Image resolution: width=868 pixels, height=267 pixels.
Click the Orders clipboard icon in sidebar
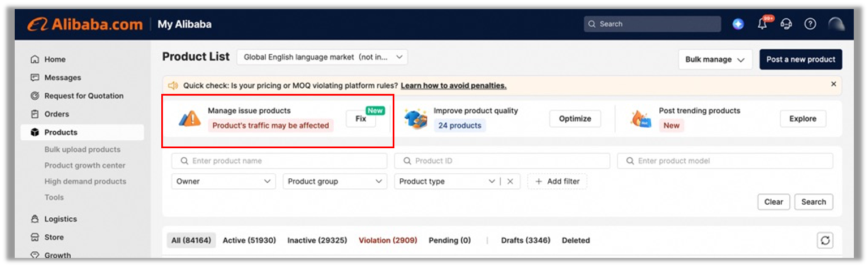click(35, 114)
